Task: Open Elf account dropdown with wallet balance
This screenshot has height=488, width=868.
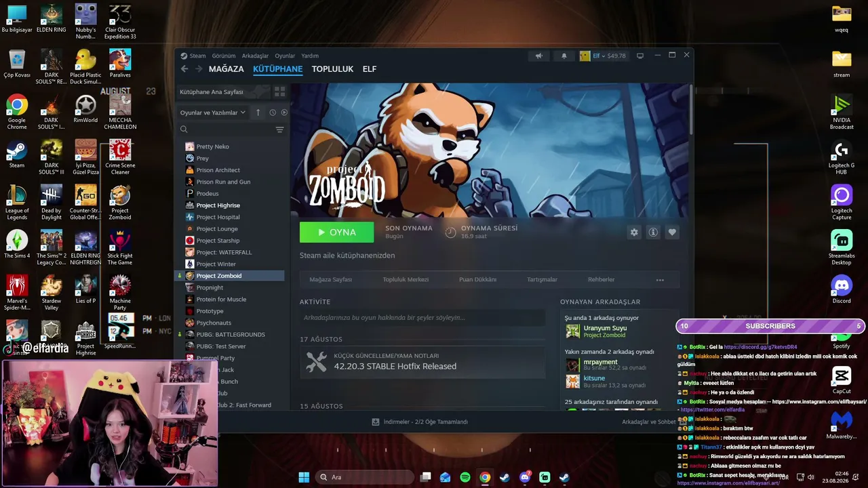Action: pos(603,56)
